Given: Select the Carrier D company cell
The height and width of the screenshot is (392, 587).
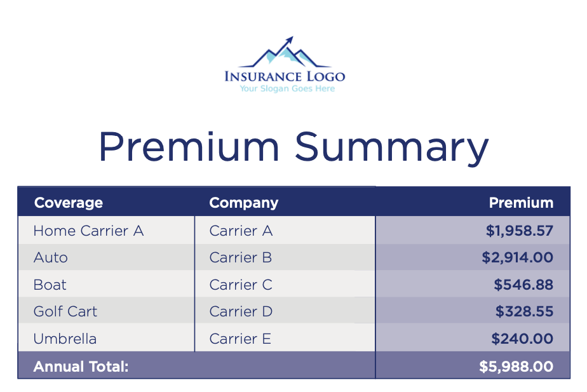Looking at the screenshot, I should coord(241,311).
